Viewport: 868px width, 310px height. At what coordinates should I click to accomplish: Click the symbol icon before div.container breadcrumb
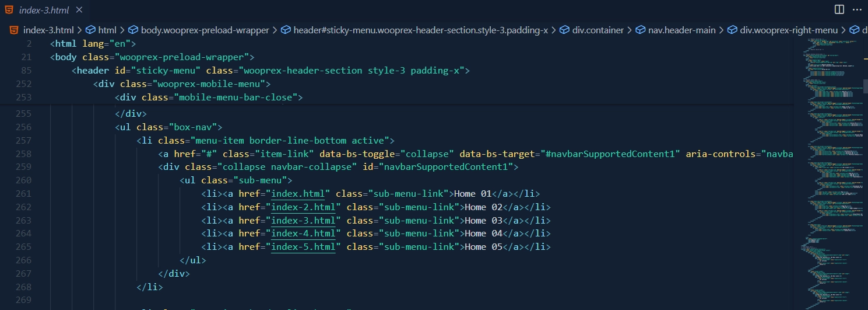point(564,30)
